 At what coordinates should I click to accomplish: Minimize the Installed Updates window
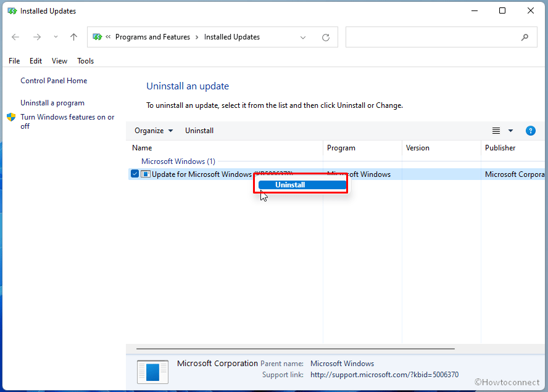click(475, 11)
